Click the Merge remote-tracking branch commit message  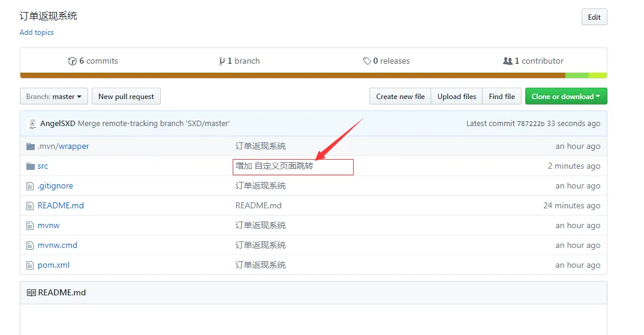pos(154,123)
